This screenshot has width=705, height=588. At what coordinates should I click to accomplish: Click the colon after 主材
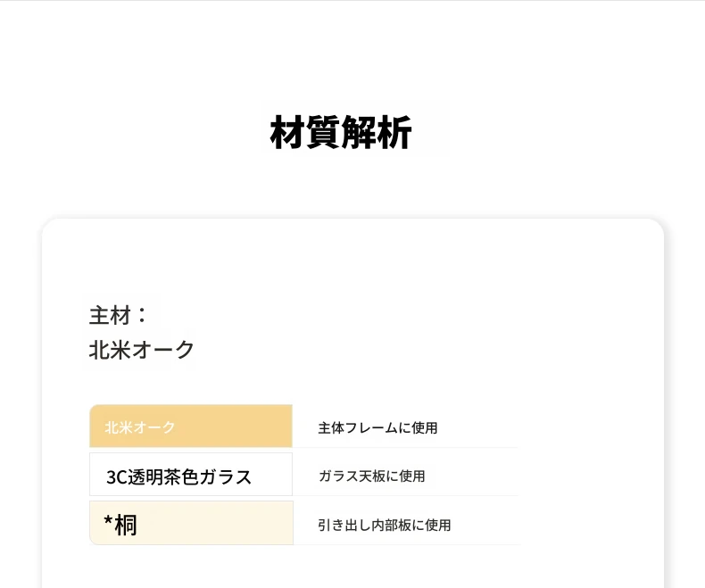click(x=142, y=315)
